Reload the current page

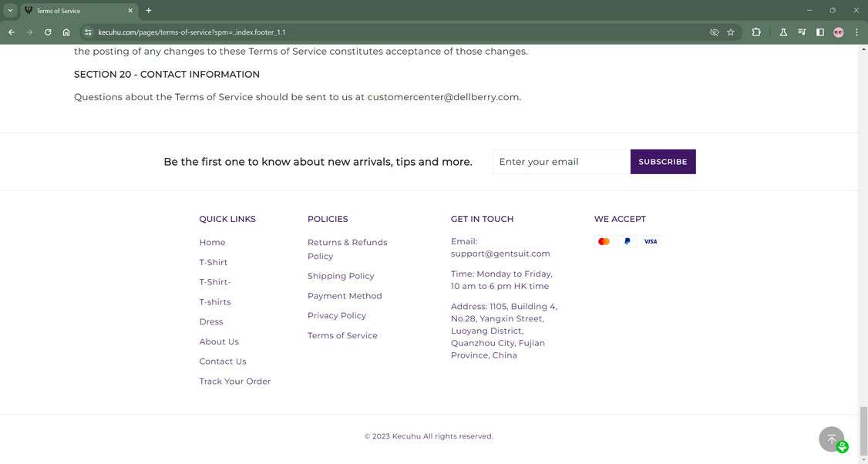click(x=47, y=32)
